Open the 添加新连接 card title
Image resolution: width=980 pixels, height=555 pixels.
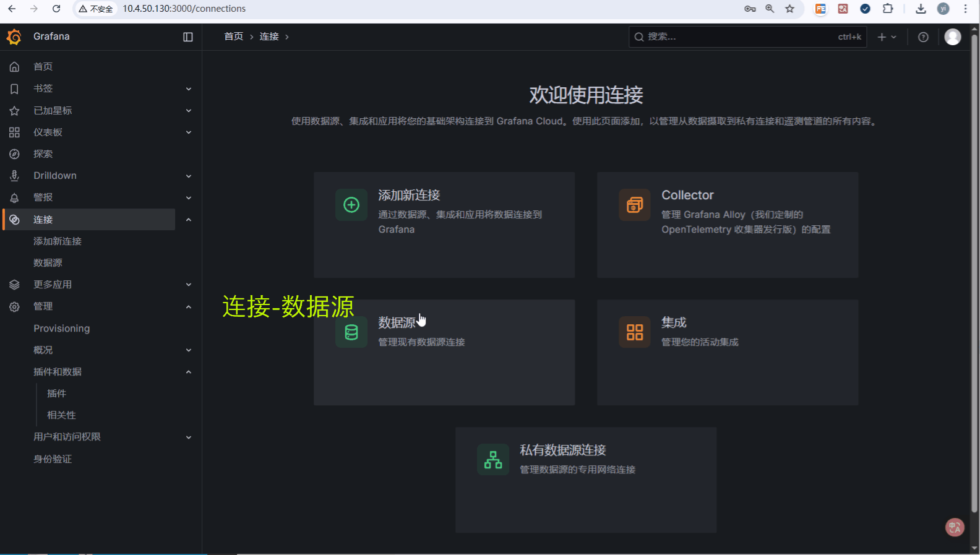tap(409, 196)
